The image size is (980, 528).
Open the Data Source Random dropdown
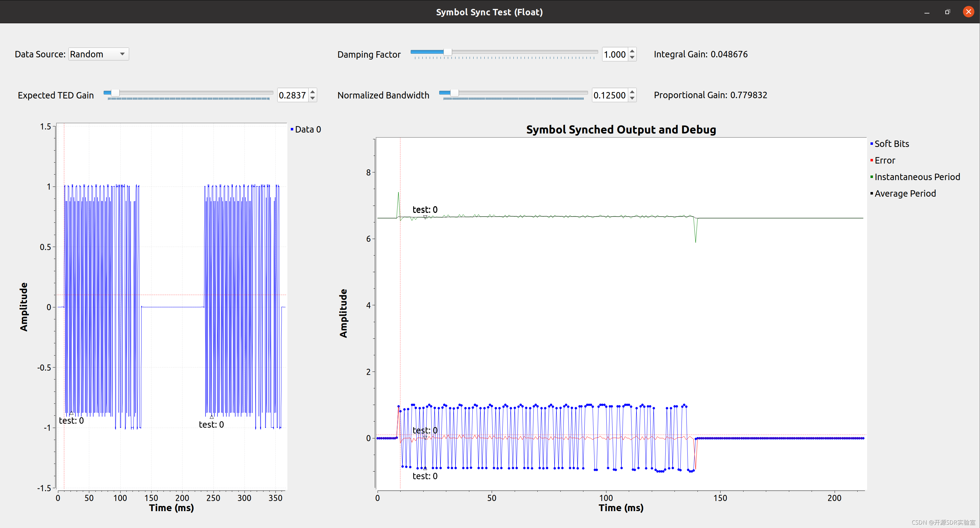click(98, 54)
